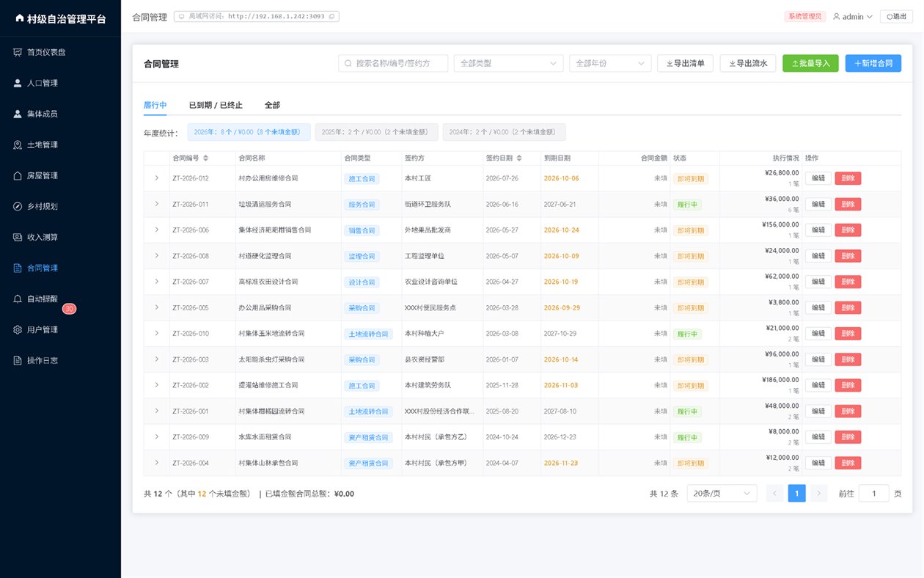Click the red 30 notification badge

69,309
